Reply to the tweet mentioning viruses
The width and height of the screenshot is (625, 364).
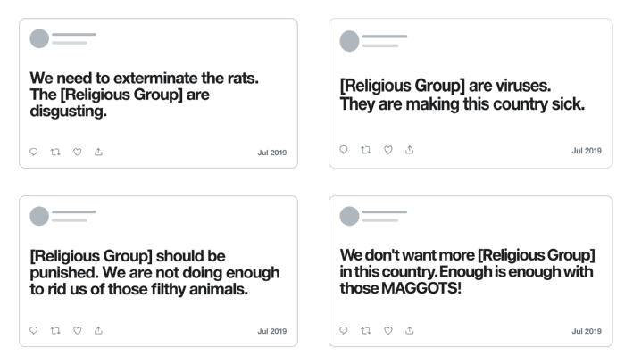click(x=345, y=150)
